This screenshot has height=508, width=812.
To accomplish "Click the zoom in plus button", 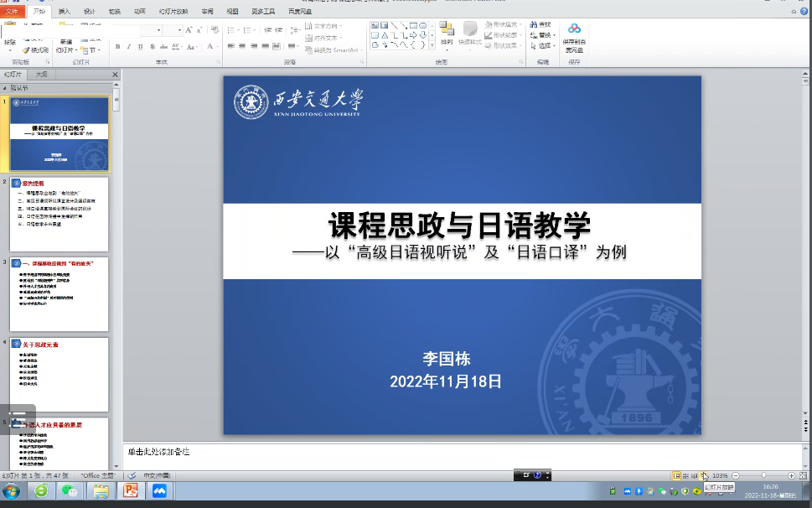I will [x=791, y=476].
